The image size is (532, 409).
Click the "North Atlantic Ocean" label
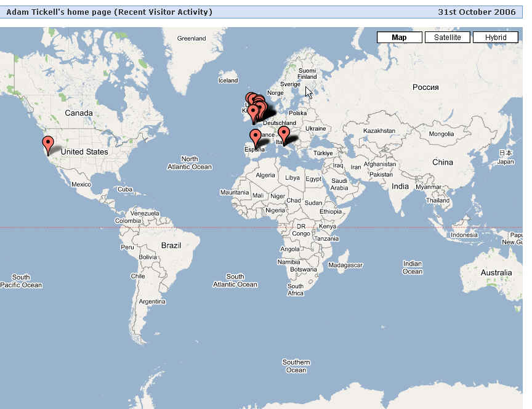coord(189,163)
